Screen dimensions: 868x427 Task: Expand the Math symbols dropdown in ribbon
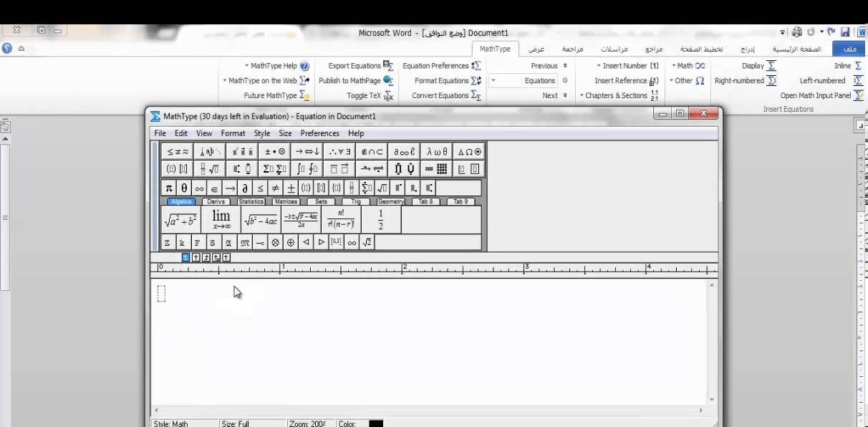click(x=688, y=66)
